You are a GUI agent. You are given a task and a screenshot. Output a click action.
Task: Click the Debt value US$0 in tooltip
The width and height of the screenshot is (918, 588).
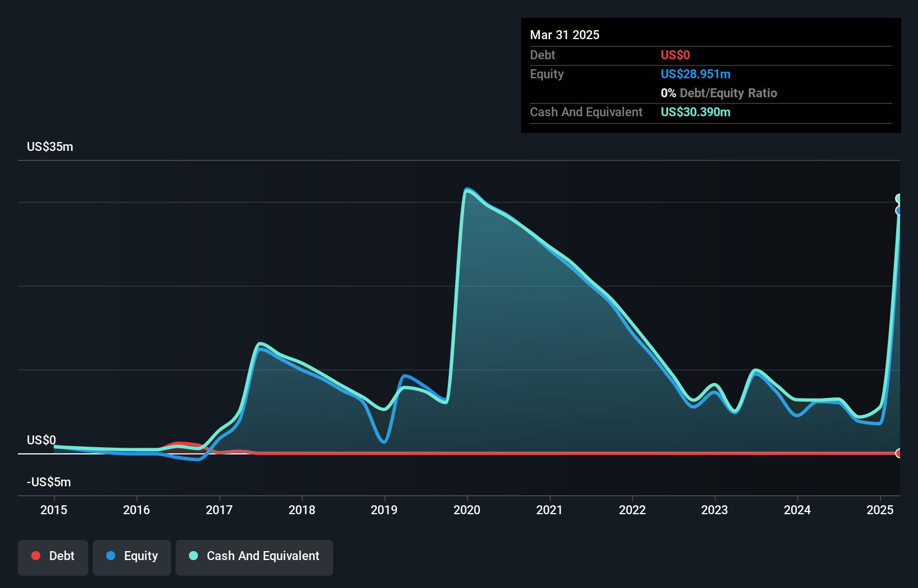(675, 55)
